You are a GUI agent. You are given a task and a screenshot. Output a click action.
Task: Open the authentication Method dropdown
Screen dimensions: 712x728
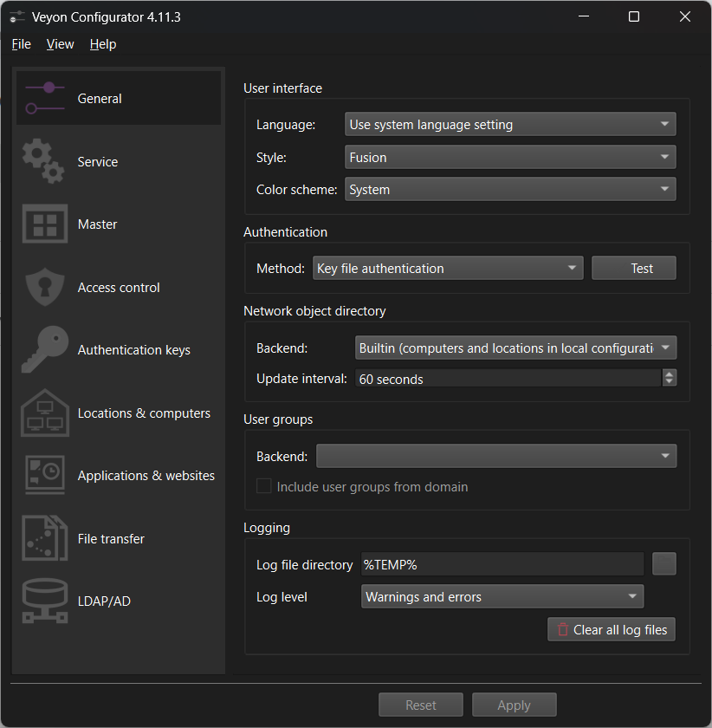(448, 268)
